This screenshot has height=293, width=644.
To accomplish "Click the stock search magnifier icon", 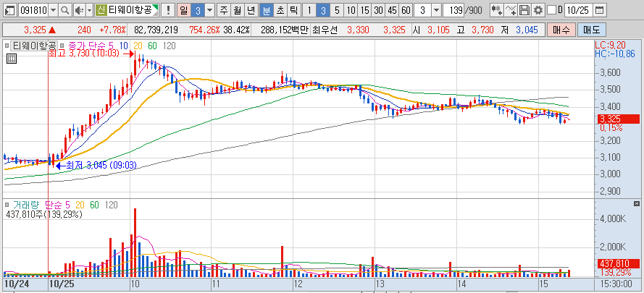I will pyautogui.click(x=64, y=10).
